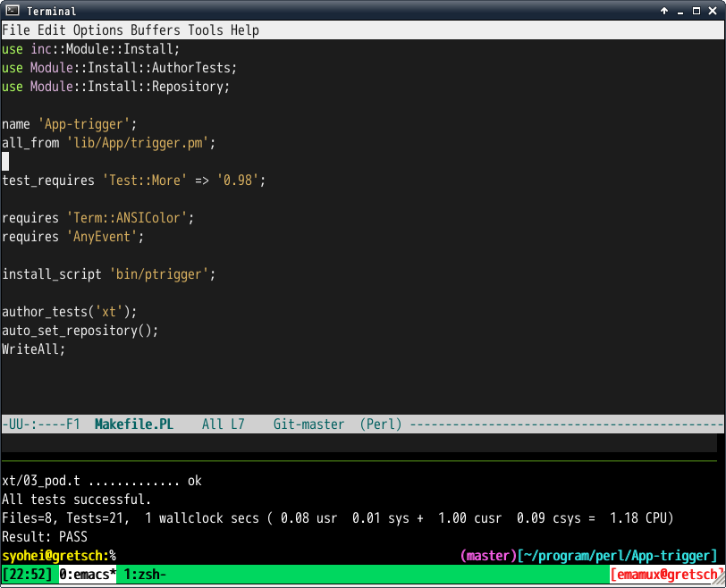The image size is (726, 588).
Task: Open the Options menu
Action: coord(98,30)
